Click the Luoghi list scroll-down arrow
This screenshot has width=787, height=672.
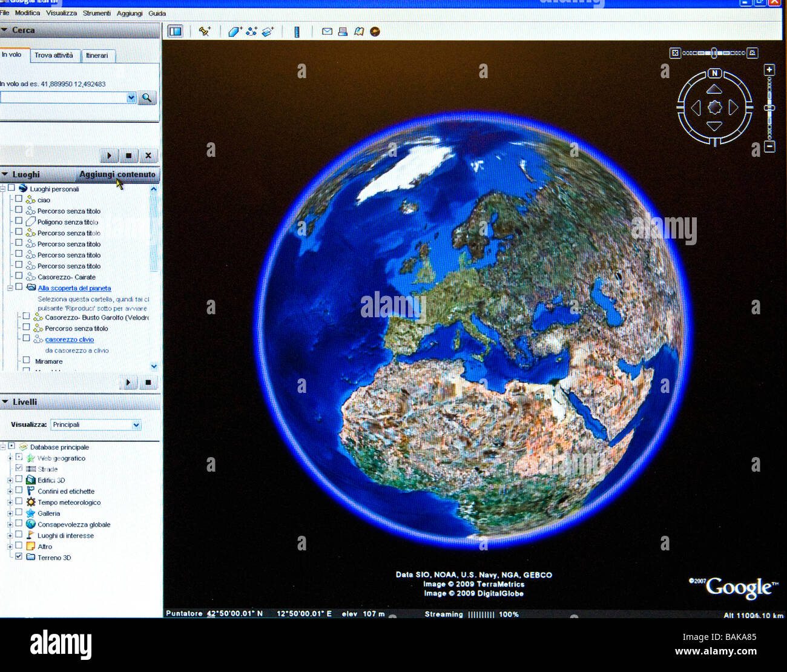pos(154,366)
